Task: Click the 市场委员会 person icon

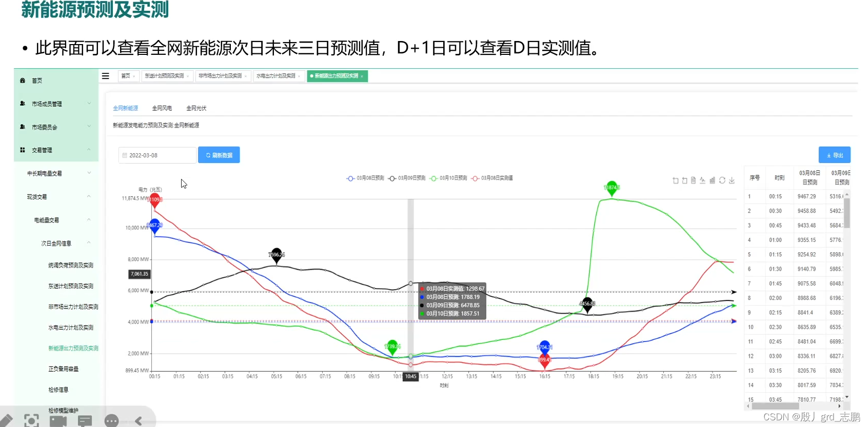Action: coord(23,127)
